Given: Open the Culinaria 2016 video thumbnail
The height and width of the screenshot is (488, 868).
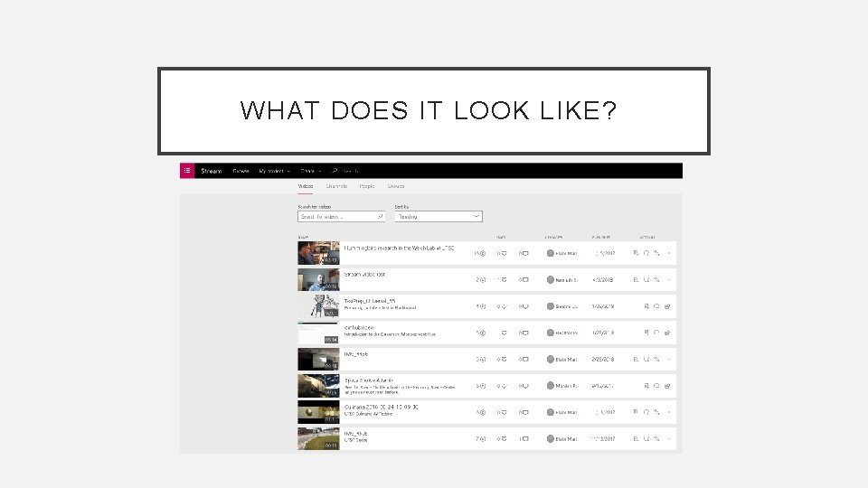Looking at the screenshot, I should click(318, 412).
